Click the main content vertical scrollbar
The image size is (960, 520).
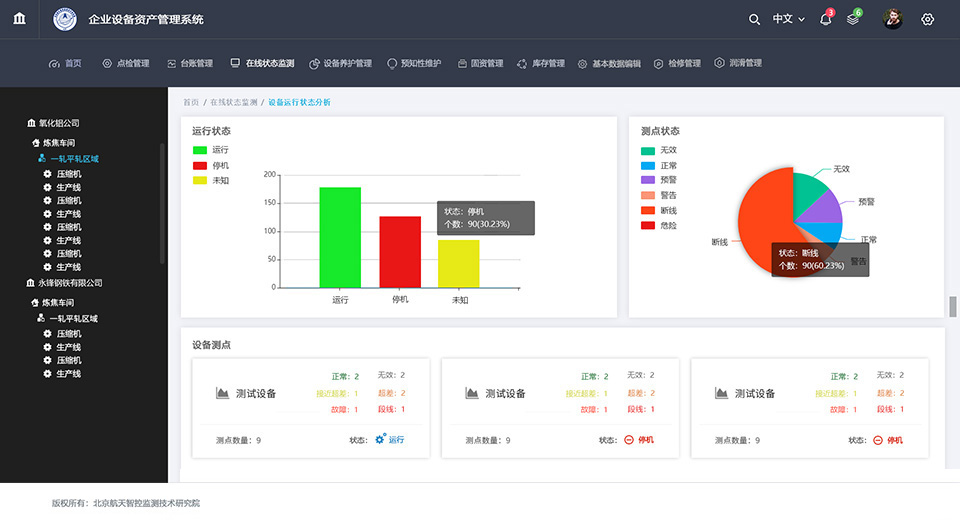coord(953,306)
